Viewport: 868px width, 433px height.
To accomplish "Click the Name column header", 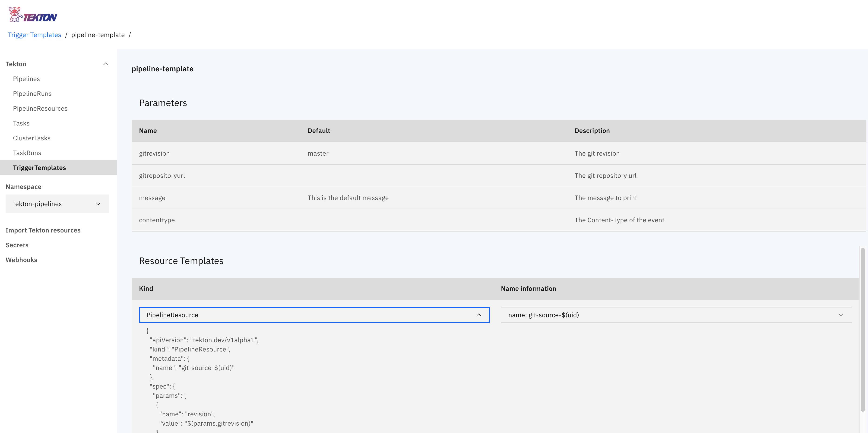I will (x=148, y=131).
